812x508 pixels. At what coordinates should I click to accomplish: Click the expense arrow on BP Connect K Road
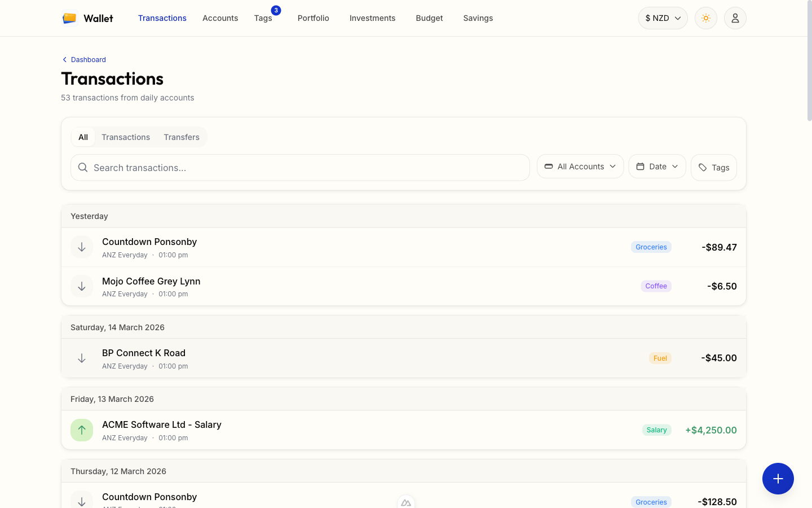[x=82, y=358]
